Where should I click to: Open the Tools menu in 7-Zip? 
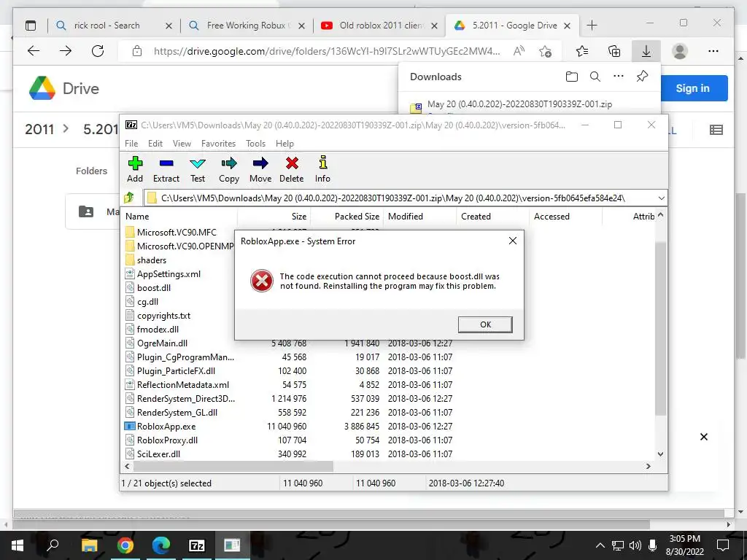tap(255, 144)
